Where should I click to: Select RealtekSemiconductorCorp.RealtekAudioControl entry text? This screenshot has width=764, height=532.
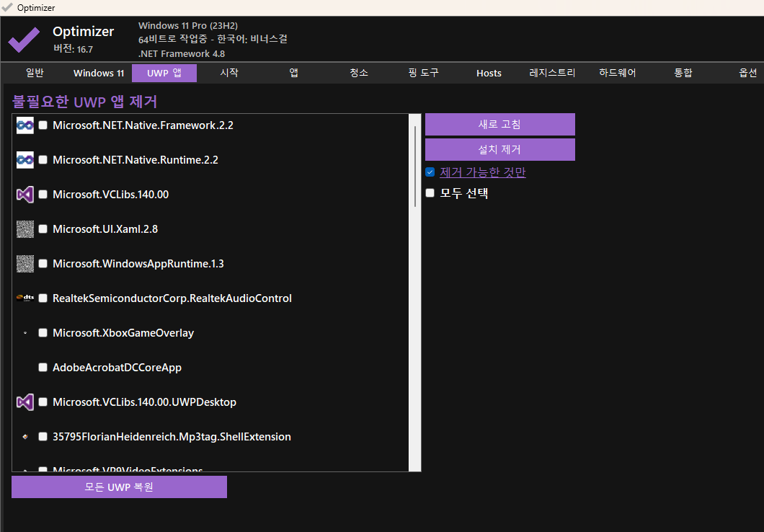(172, 298)
